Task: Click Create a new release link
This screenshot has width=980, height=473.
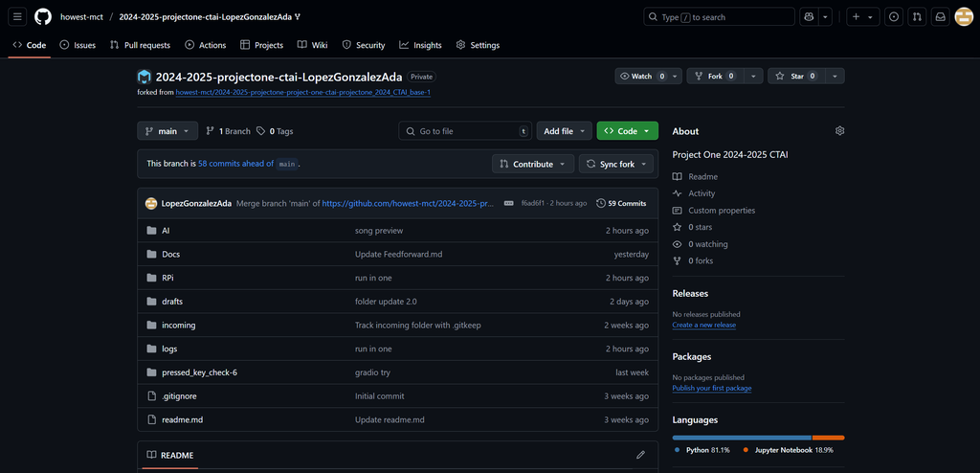Action: 703,326
